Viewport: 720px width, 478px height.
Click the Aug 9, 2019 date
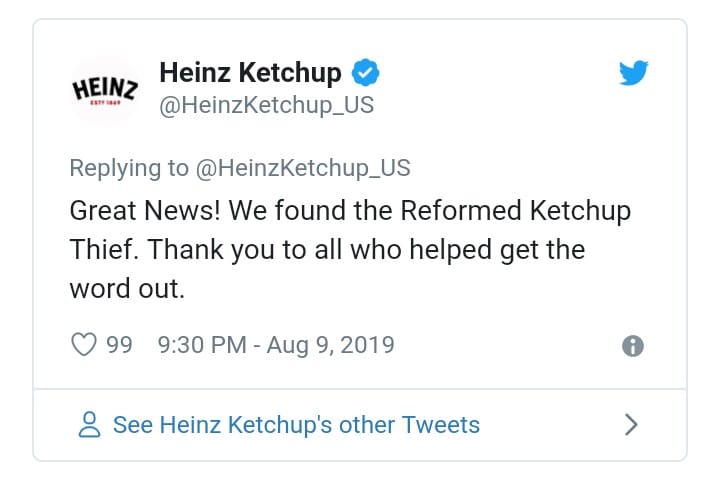pos(330,346)
